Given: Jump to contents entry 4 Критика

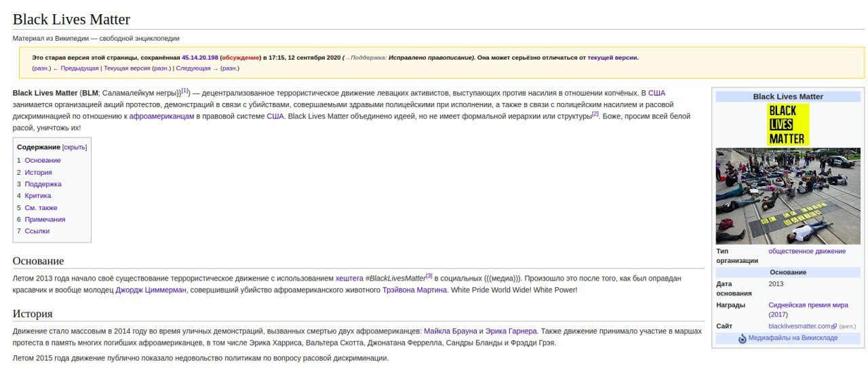Looking at the screenshot, I should click(38, 196).
